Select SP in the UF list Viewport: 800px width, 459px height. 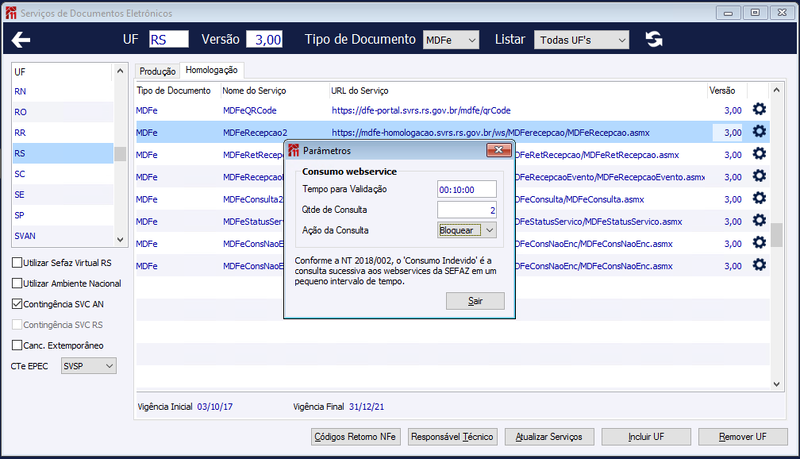[x=63, y=215]
